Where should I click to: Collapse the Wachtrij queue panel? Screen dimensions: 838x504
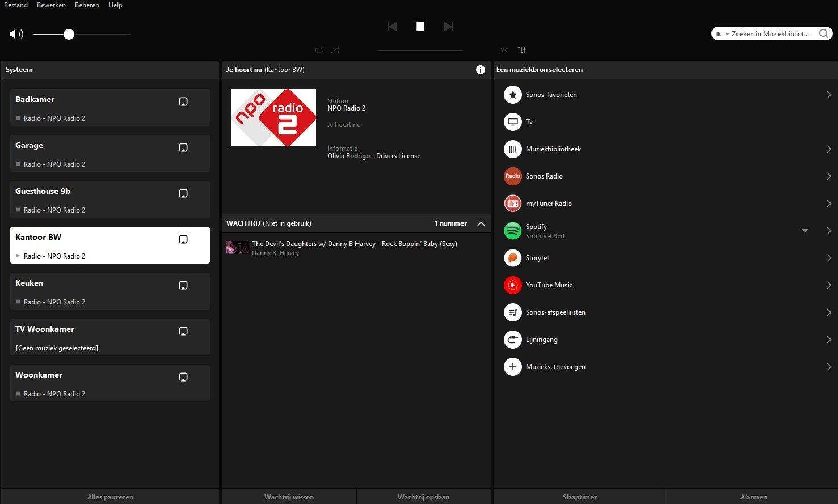[x=481, y=223]
